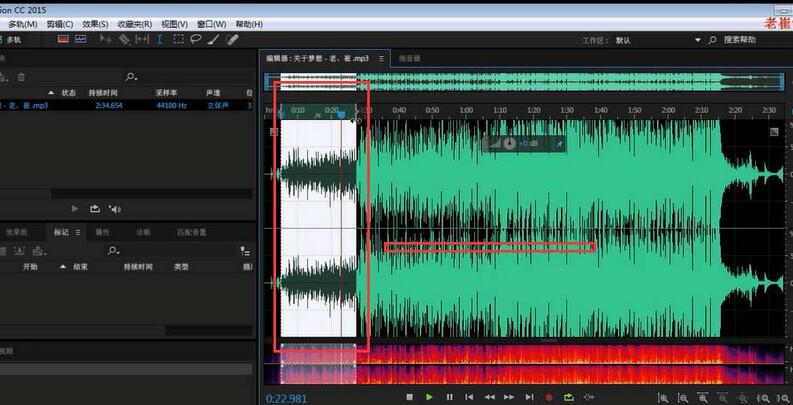The width and height of the screenshot is (793, 405).
Task: Switch to the 混音器 tab
Action: click(x=410, y=59)
